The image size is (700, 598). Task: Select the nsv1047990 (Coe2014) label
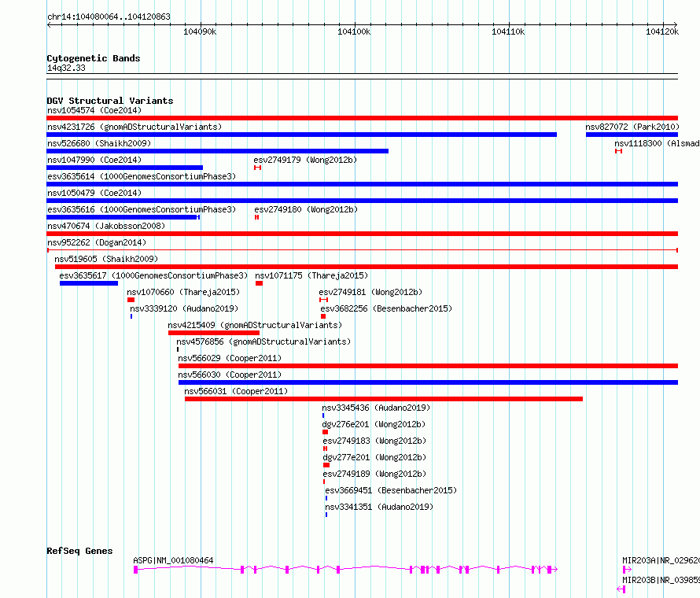pos(94,160)
